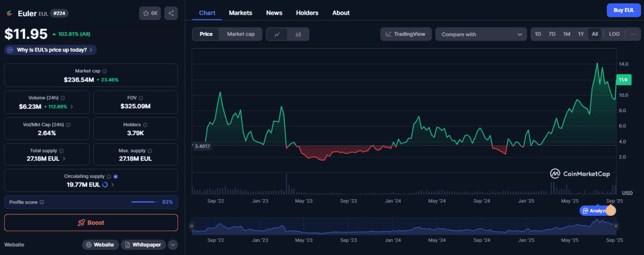Viewport: 644px width, 255px height.
Task: Open Market cap info tooltip icon
Action: [105, 71]
